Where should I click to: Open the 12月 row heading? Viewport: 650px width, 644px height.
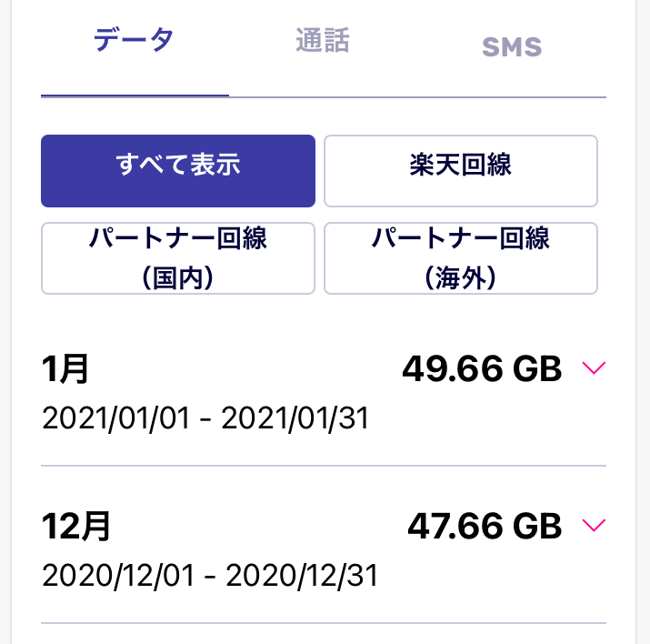coord(76,526)
